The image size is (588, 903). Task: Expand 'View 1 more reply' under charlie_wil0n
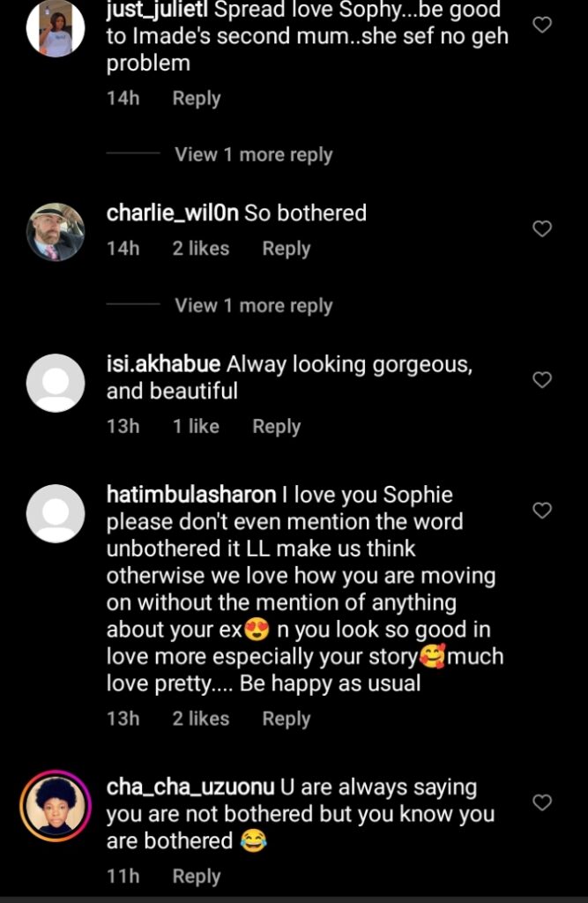[x=253, y=305]
